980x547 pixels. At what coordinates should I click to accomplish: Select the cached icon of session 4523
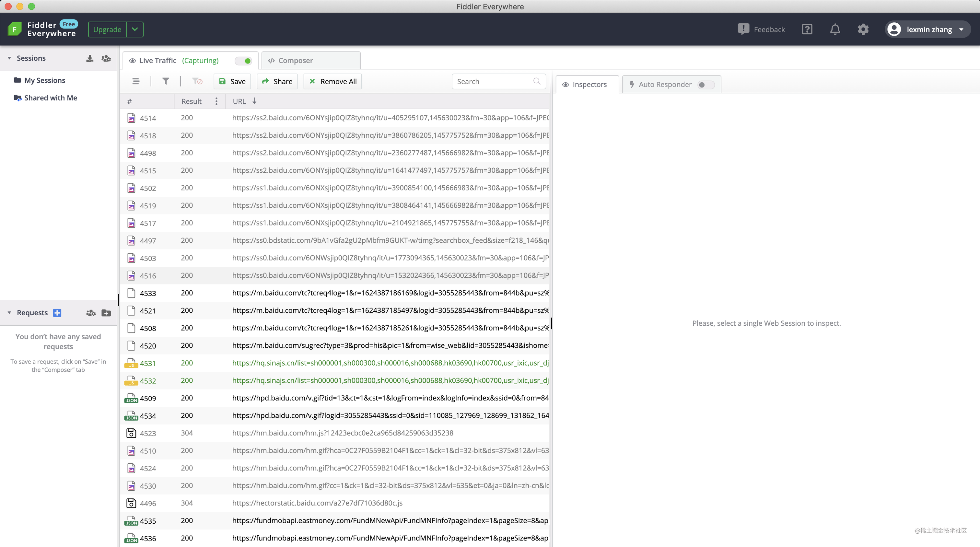131,433
